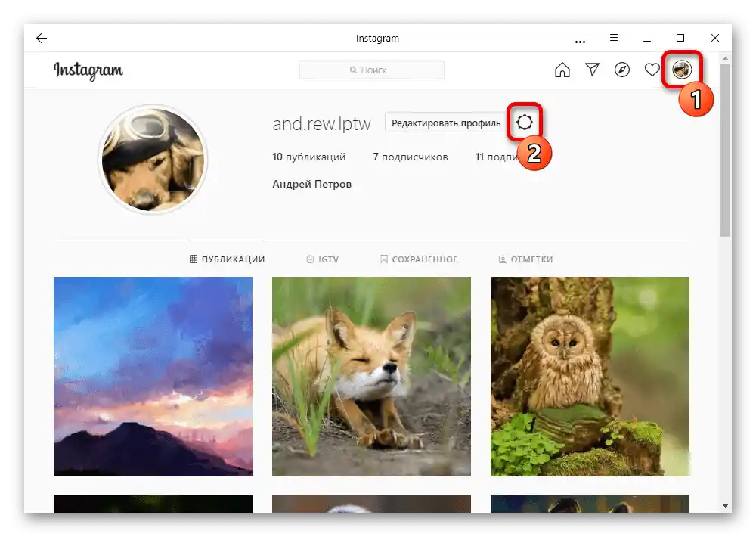The image size is (756, 537).
Task: Click the Поиск search field
Action: coord(372,70)
